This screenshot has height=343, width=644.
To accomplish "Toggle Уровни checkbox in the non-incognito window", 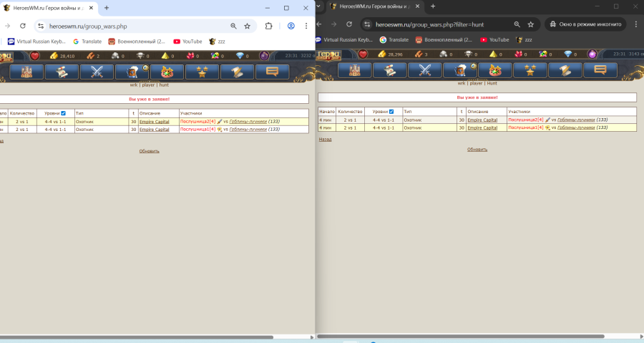I will click(63, 113).
